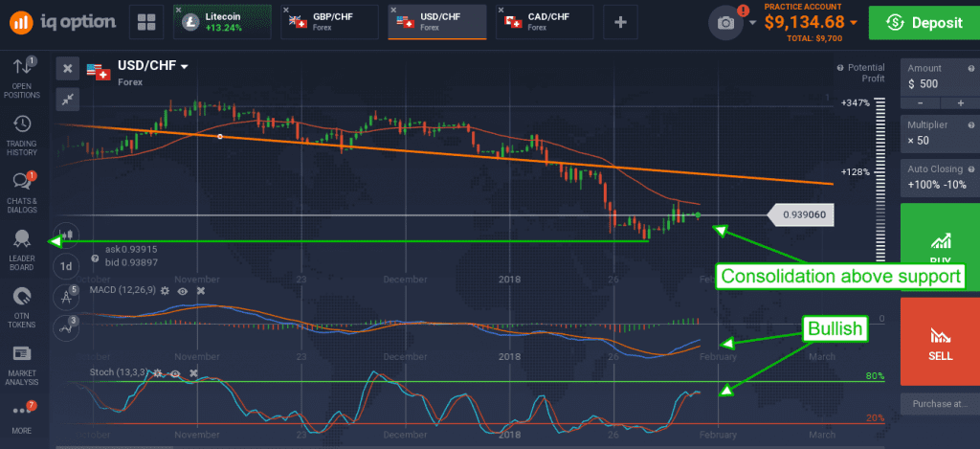
Task: Click the Auto Closing help question icon
Action: 971,168
